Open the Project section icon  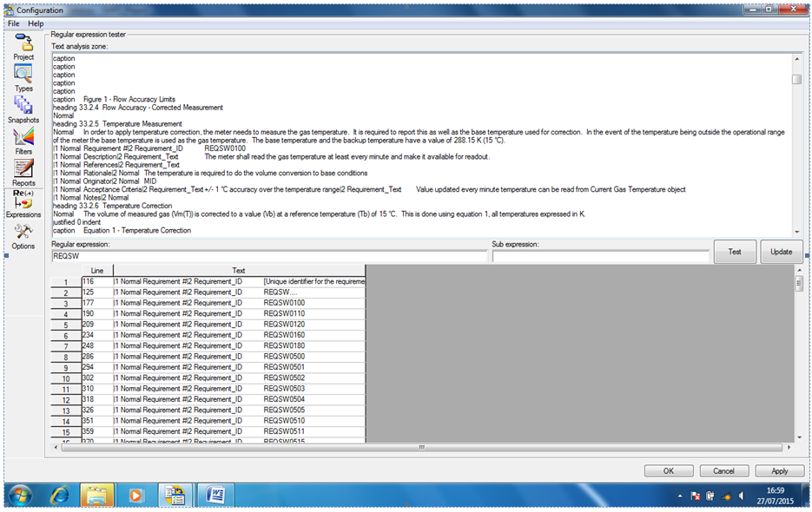pyautogui.click(x=23, y=43)
